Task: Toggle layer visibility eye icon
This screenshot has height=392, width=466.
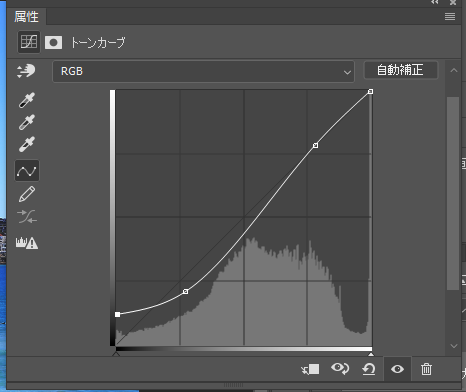Action: click(x=397, y=369)
